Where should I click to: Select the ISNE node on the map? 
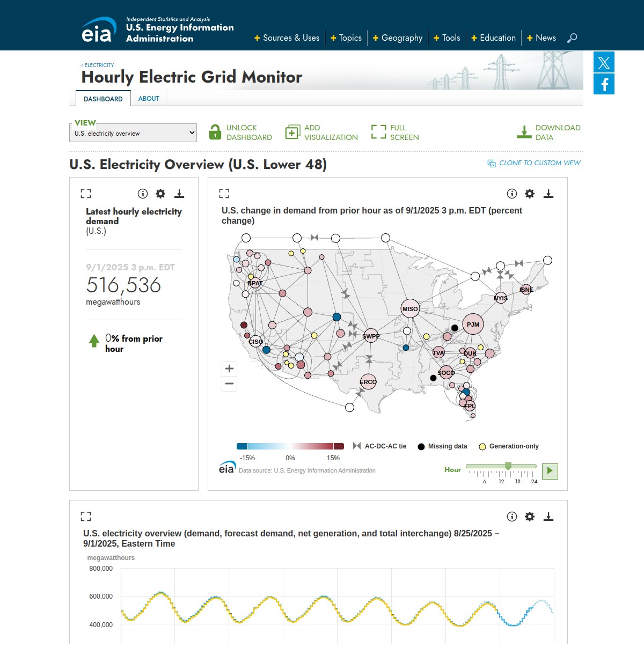[x=526, y=289]
